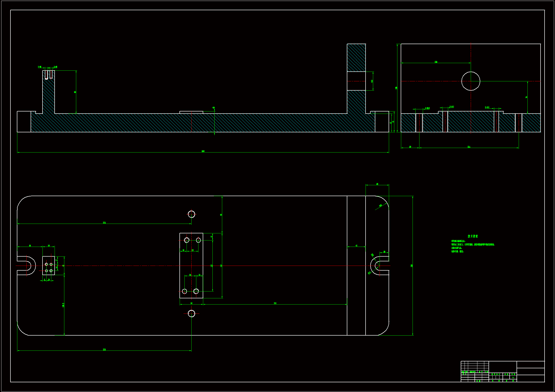Select the hole below the center rectangle

click(x=191, y=314)
